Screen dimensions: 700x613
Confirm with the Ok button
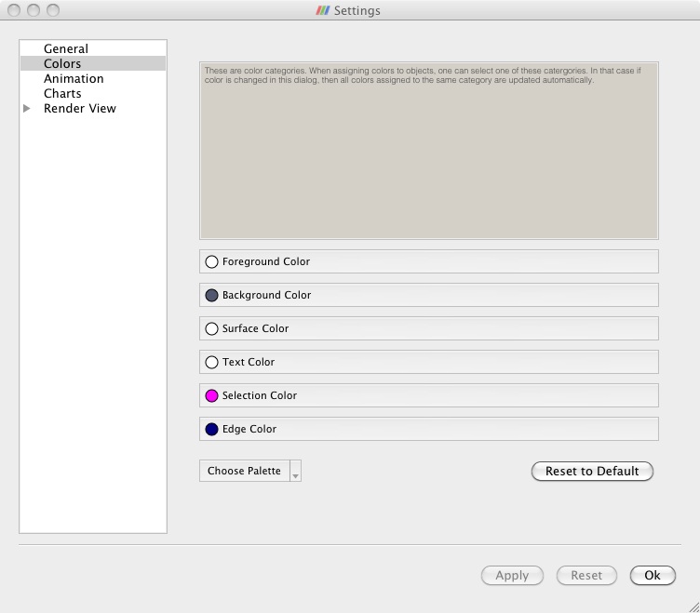tap(653, 576)
